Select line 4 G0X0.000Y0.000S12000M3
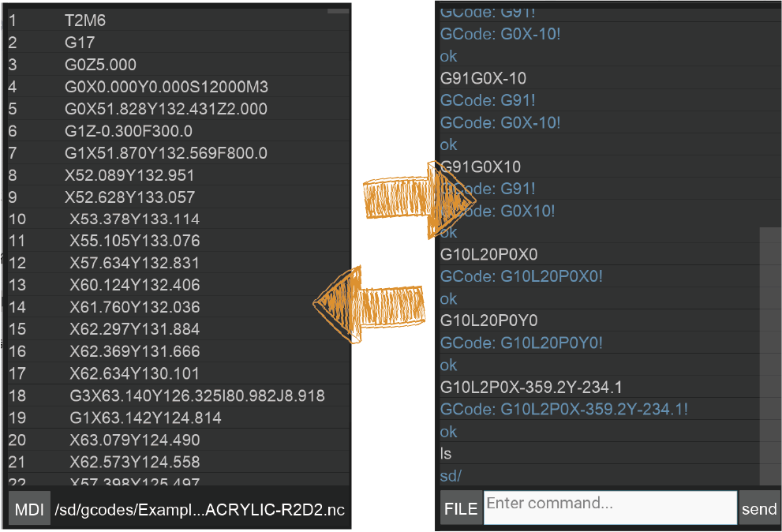The width and height of the screenshot is (782, 532). coord(178,87)
